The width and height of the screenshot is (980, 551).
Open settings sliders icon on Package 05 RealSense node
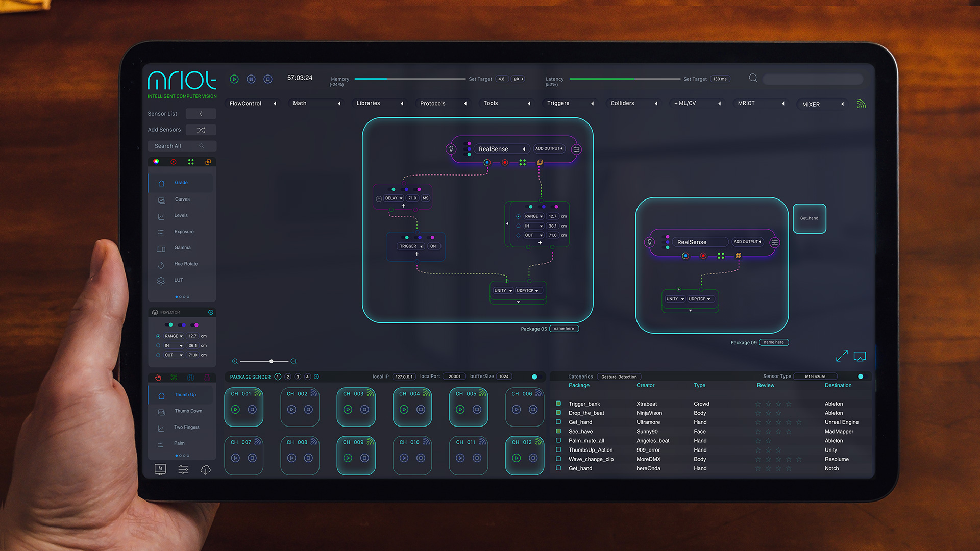click(577, 149)
